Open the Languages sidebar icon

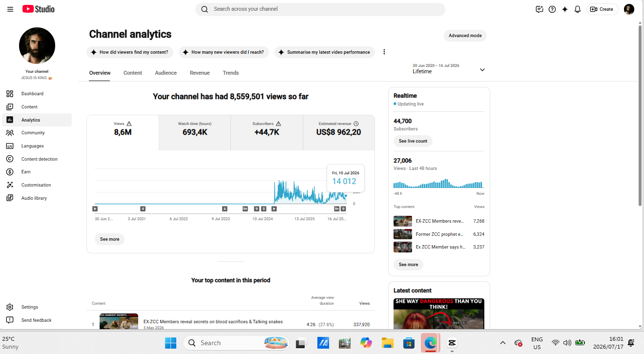(x=10, y=146)
